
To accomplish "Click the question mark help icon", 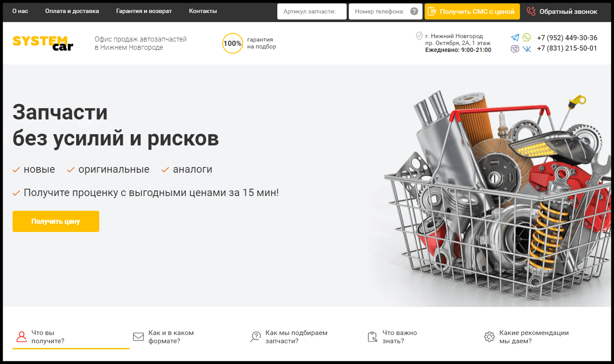I will 414,11.
